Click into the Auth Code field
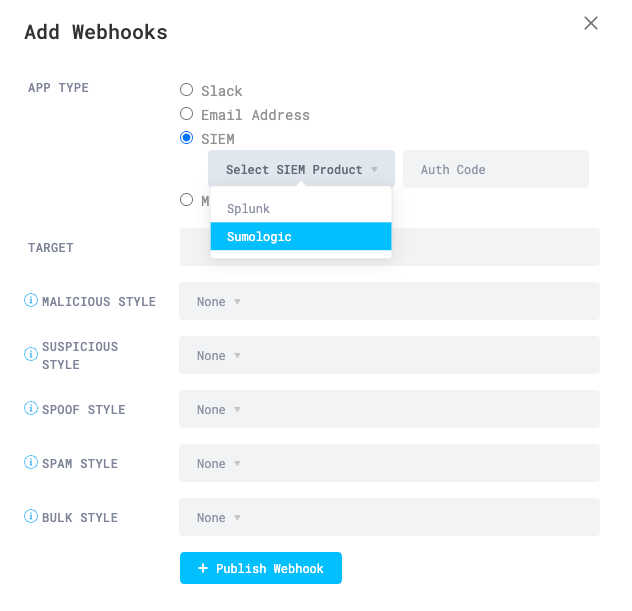 click(495, 170)
